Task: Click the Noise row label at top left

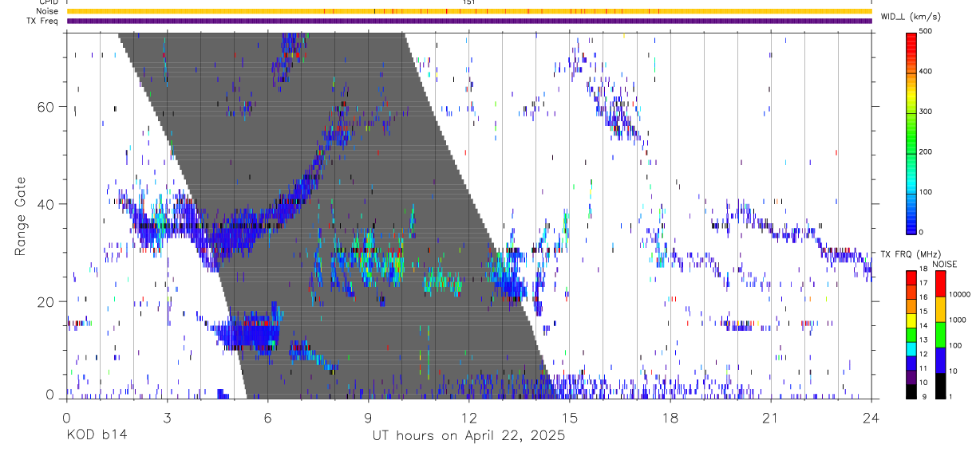Action: 49,11
